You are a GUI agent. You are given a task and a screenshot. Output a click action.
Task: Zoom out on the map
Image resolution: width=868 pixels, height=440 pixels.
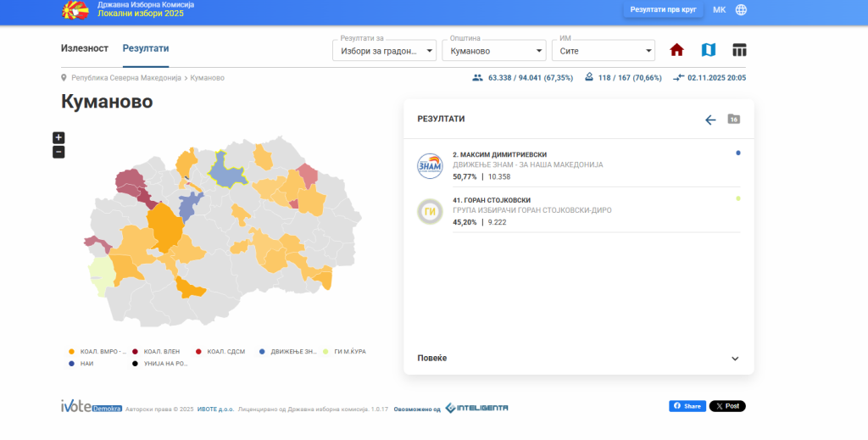58,152
